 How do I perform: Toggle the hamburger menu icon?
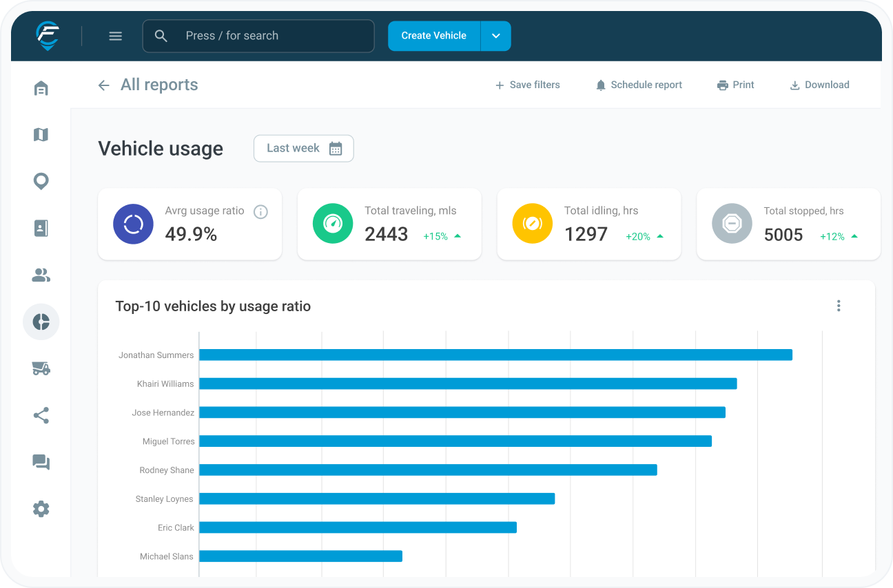pos(116,36)
